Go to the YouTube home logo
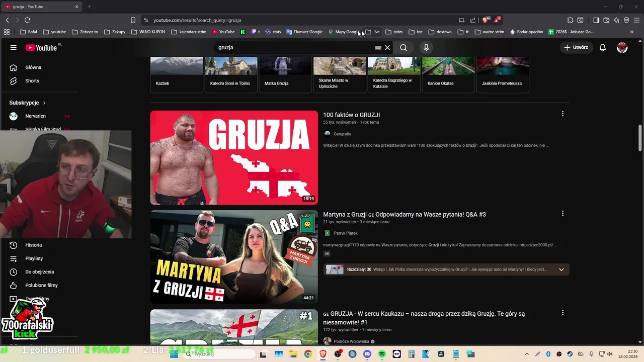 pyautogui.click(x=42, y=47)
